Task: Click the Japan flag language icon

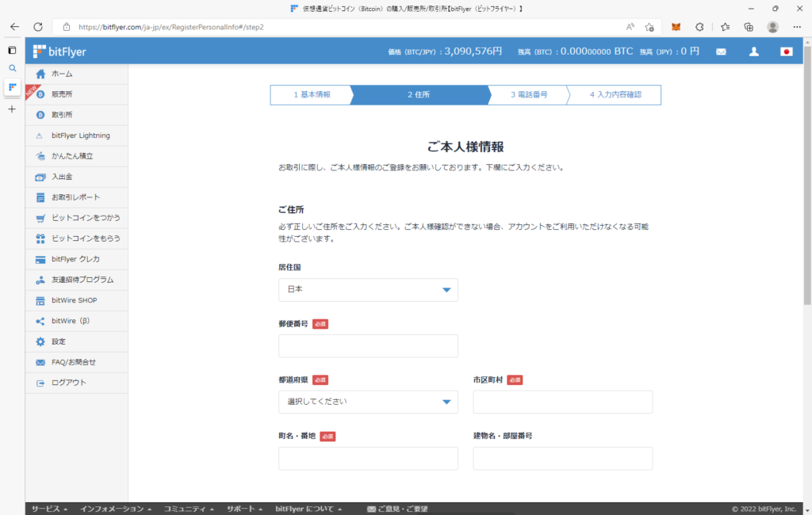Action: (787, 51)
